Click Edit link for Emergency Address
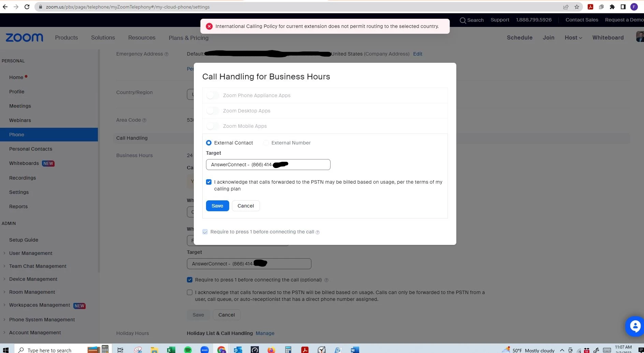This screenshot has width=644, height=353. (x=418, y=54)
